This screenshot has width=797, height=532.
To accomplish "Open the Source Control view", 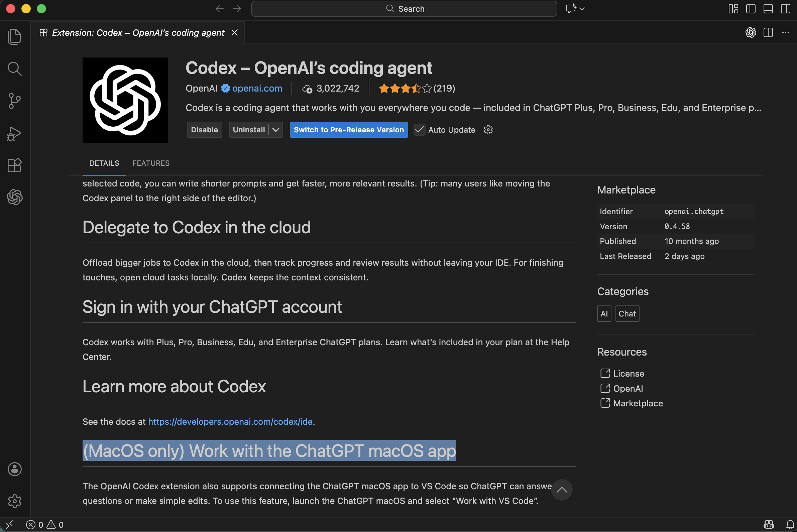I will (x=14, y=101).
